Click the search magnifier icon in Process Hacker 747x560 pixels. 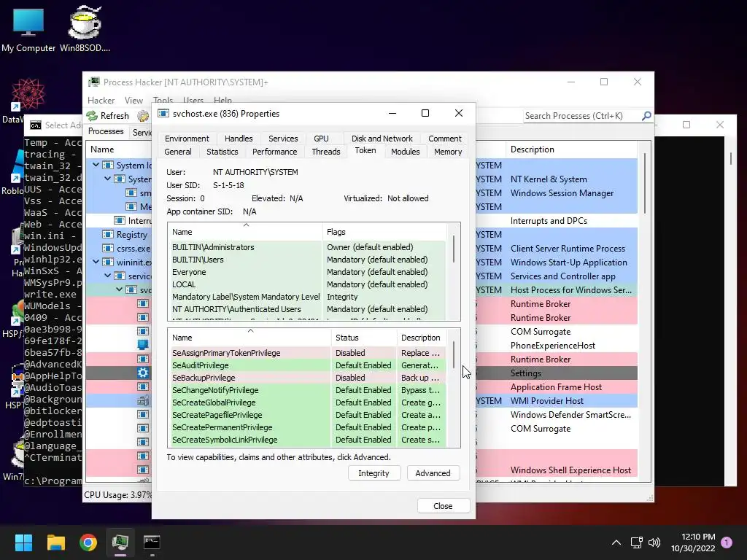point(646,116)
